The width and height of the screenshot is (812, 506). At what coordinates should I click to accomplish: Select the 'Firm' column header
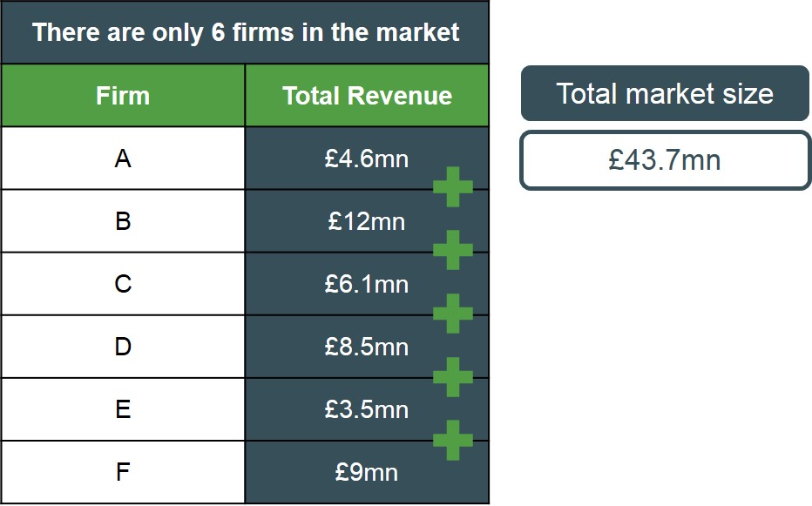pos(123,96)
